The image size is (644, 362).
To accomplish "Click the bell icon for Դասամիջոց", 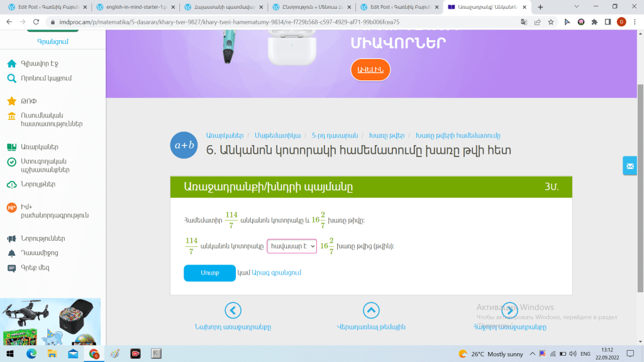I will point(11,253).
